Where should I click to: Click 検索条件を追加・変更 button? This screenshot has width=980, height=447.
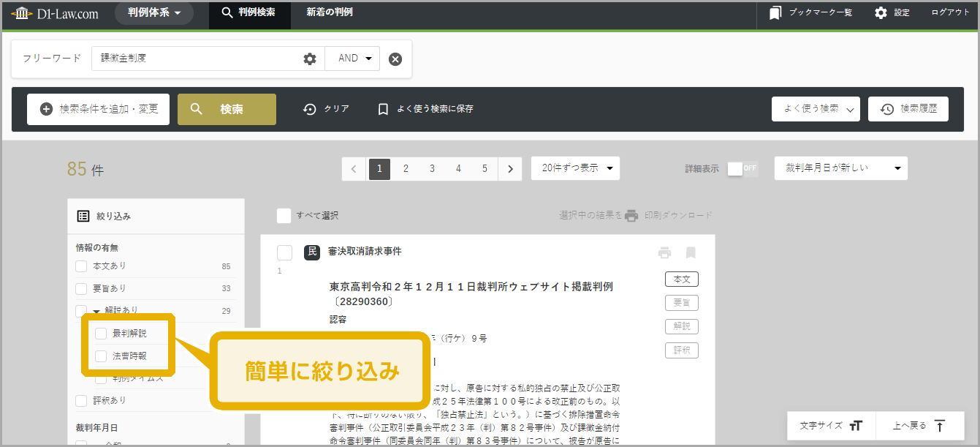(x=99, y=109)
